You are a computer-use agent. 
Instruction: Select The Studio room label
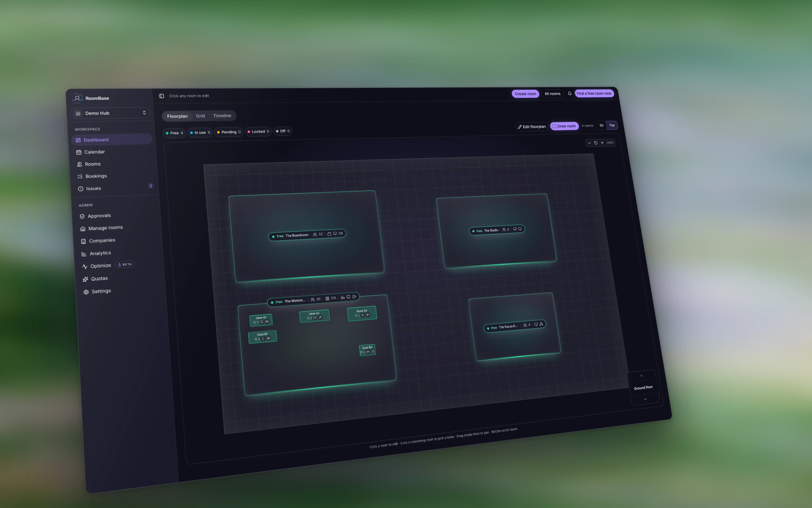point(497,230)
